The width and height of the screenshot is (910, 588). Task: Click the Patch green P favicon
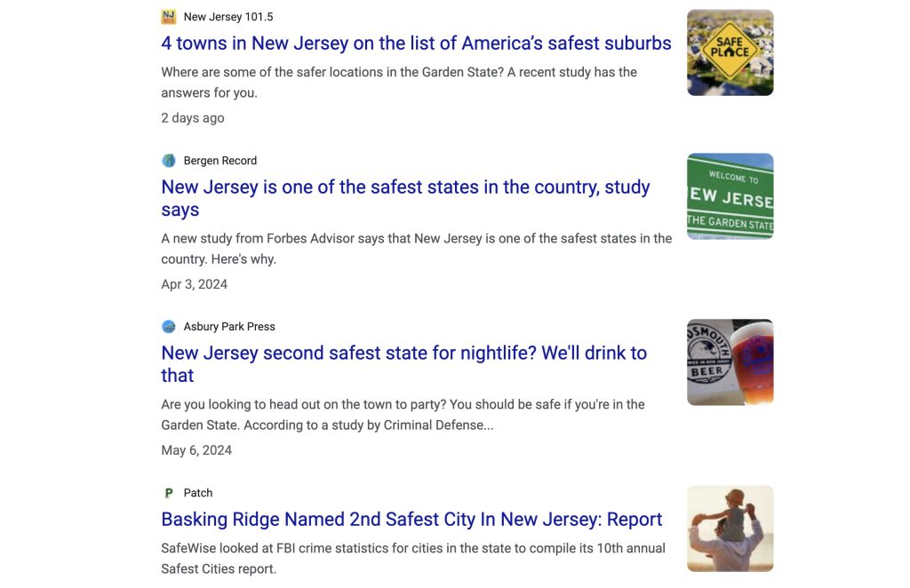169,493
